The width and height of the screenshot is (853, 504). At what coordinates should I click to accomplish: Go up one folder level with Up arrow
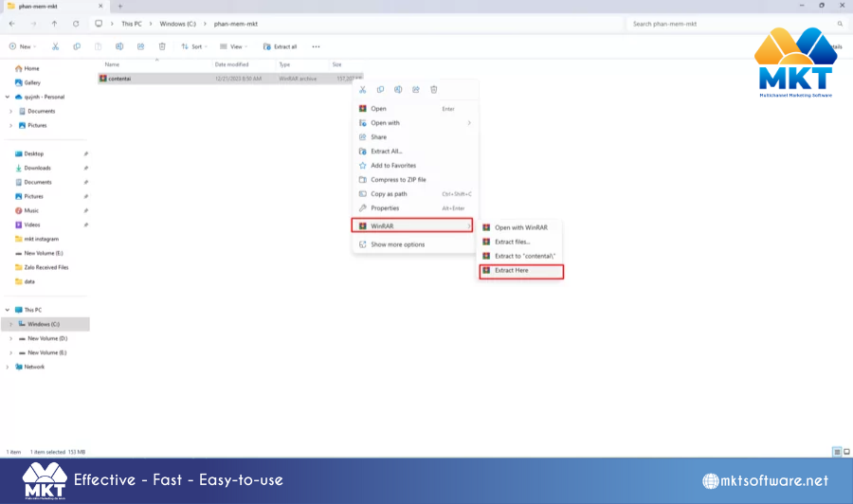tap(54, 24)
